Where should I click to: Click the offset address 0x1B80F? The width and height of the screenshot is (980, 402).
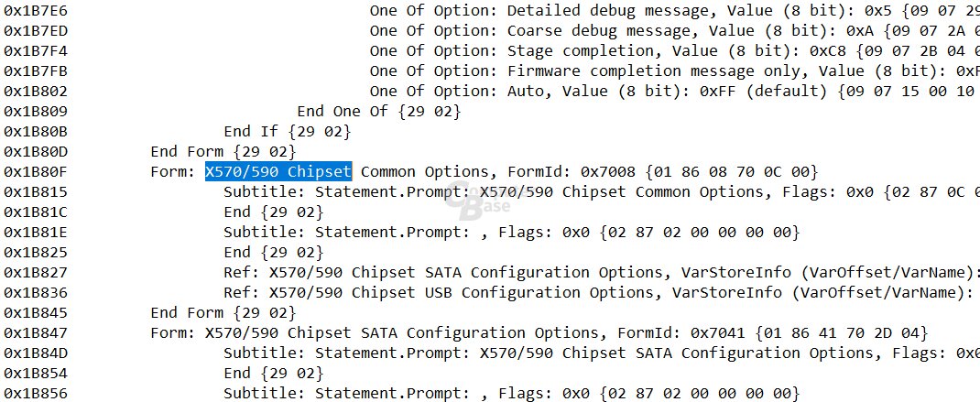40,171
